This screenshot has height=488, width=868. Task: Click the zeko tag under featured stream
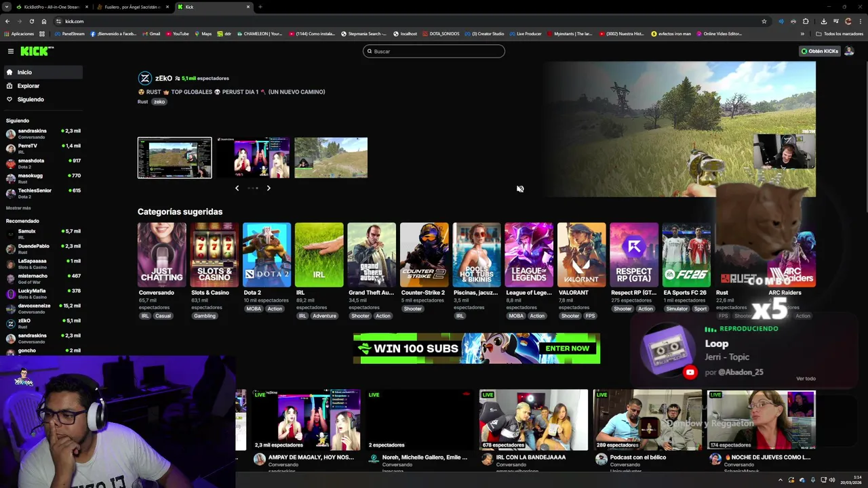159,102
